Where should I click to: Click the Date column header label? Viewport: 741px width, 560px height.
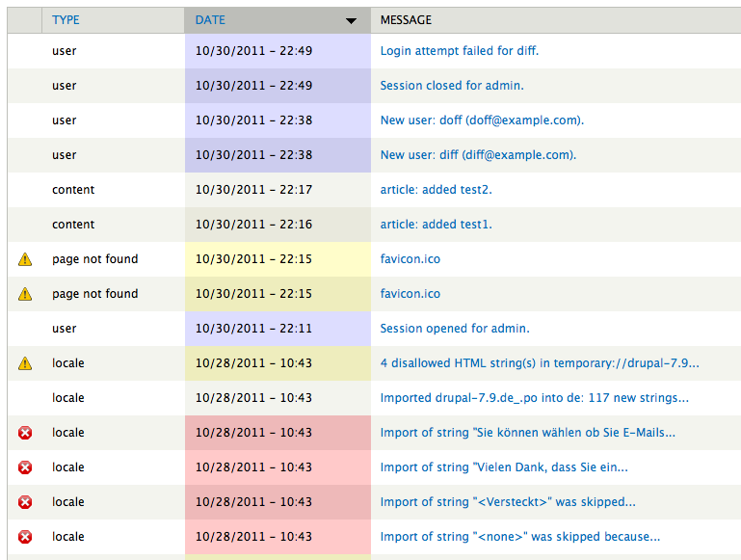pyautogui.click(x=210, y=20)
